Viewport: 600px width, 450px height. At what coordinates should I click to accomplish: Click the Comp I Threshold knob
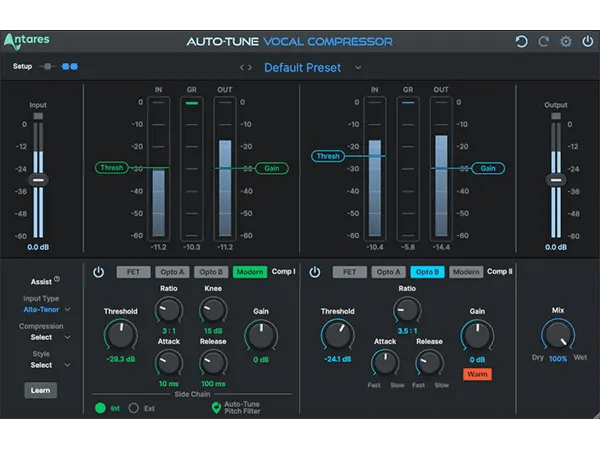(x=121, y=335)
